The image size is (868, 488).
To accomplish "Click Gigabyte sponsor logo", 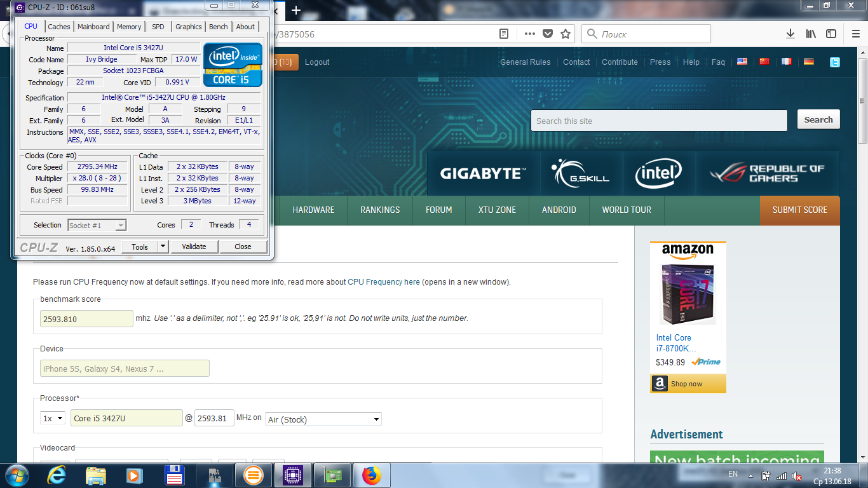I will tap(483, 173).
